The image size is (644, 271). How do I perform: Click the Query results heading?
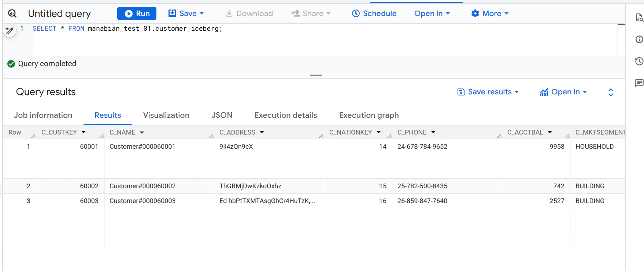click(46, 92)
